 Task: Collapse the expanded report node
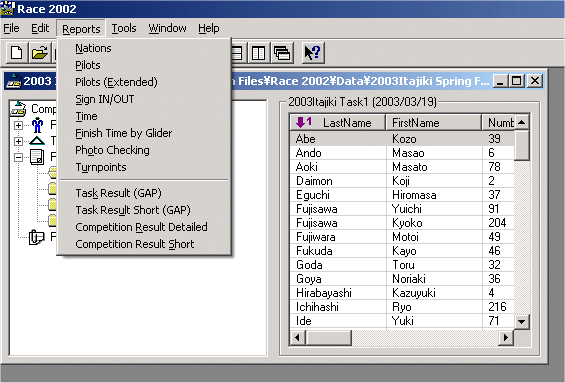18,157
